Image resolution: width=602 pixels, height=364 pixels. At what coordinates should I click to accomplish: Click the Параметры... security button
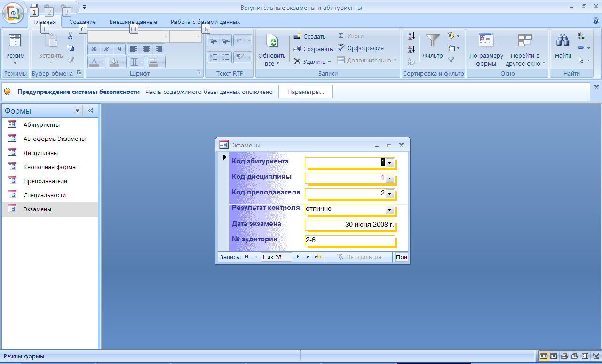pos(305,92)
